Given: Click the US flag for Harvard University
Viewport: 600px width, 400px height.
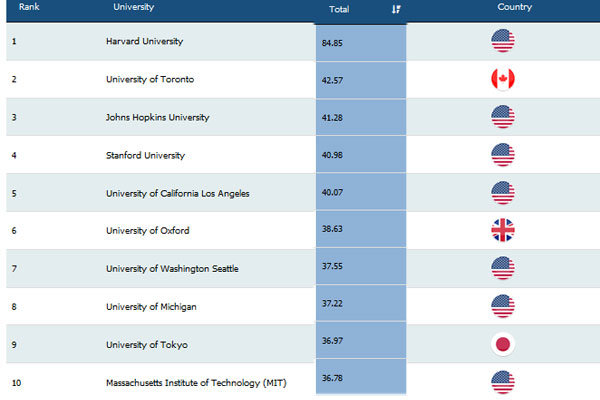Looking at the screenshot, I should tap(503, 41).
